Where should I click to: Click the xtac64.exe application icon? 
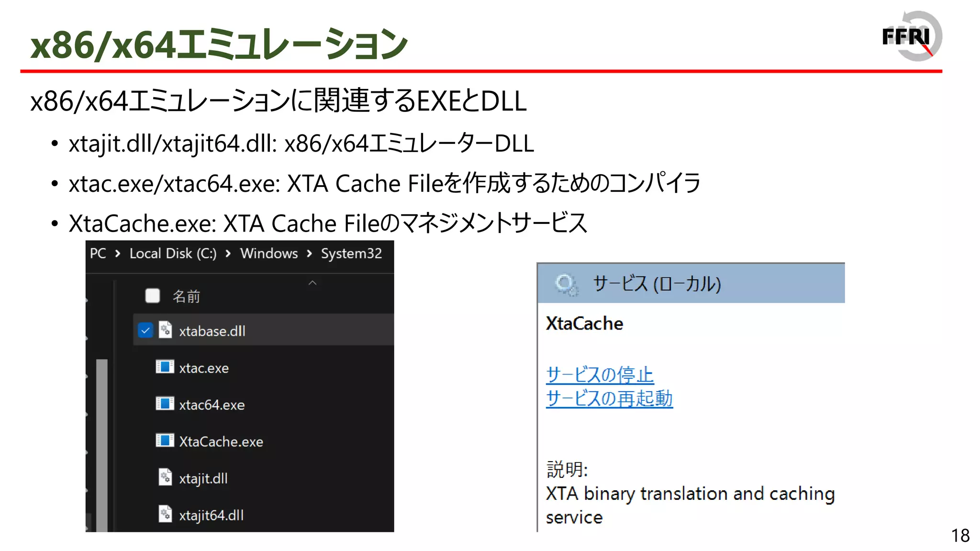point(165,404)
